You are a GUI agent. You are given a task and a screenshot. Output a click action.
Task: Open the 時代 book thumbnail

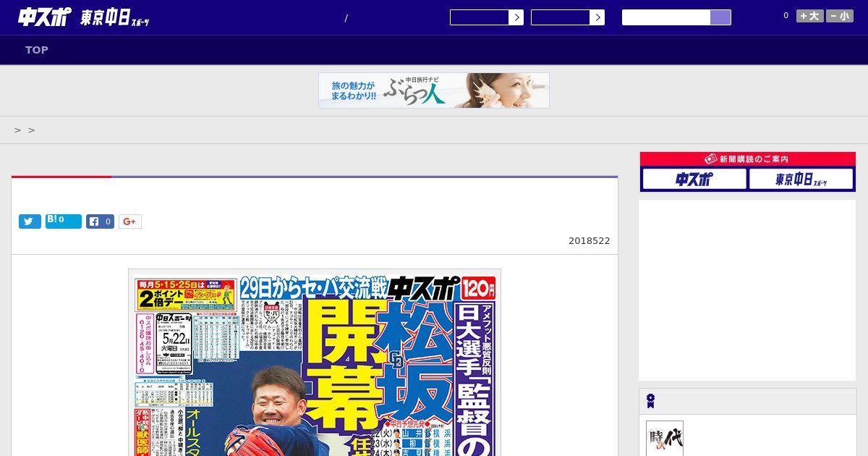coord(665,439)
